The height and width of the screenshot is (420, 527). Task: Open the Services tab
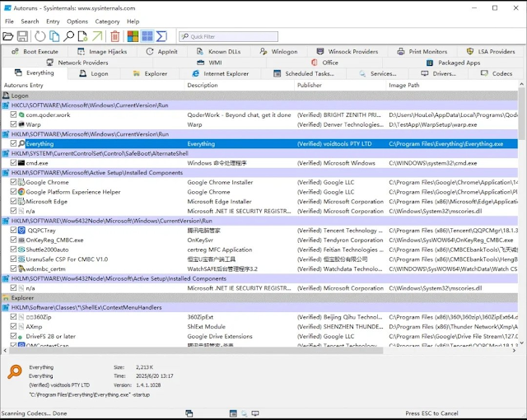click(x=378, y=73)
